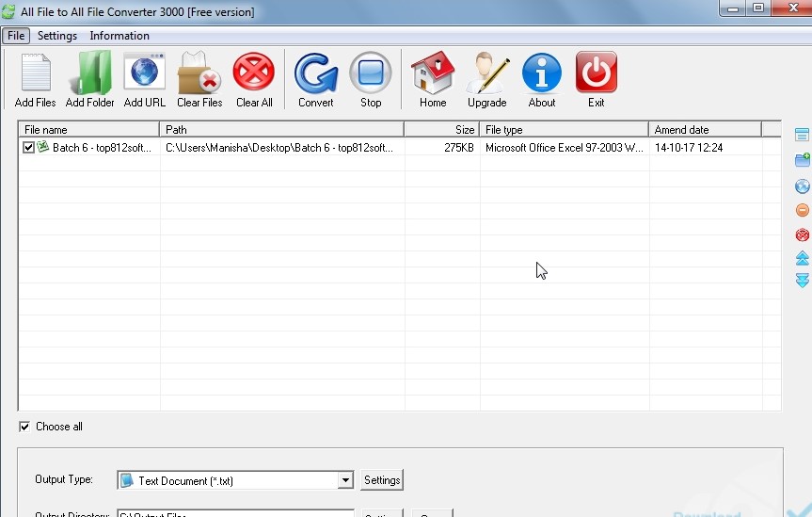The image size is (812, 517).
Task: Open the Home house icon
Action: point(433,73)
